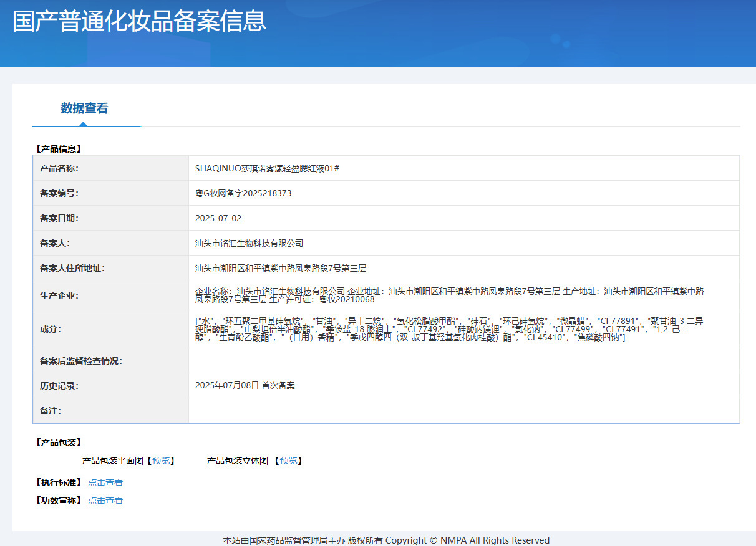This screenshot has width=756, height=546.
Task: Click the 备案人: label cell
Action: coord(111,243)
